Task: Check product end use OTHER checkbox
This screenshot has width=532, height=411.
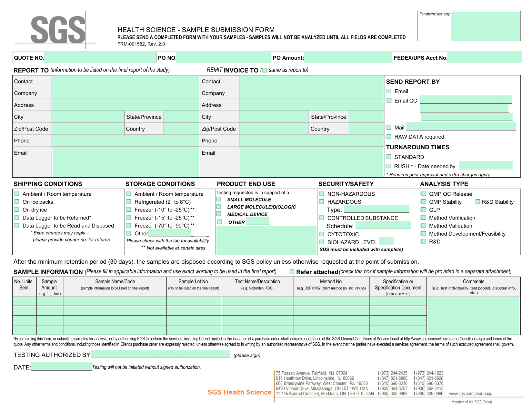Action: [220, 222]
